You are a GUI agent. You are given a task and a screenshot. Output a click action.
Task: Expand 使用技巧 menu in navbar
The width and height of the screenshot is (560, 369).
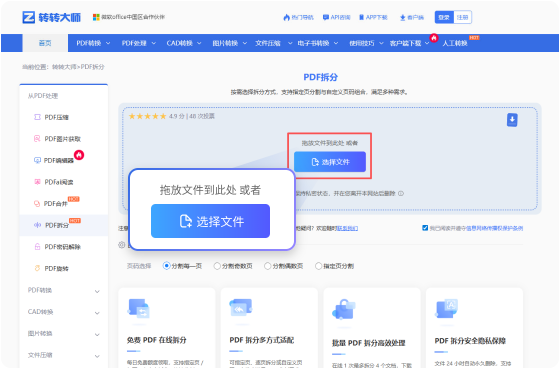point(366,43)
